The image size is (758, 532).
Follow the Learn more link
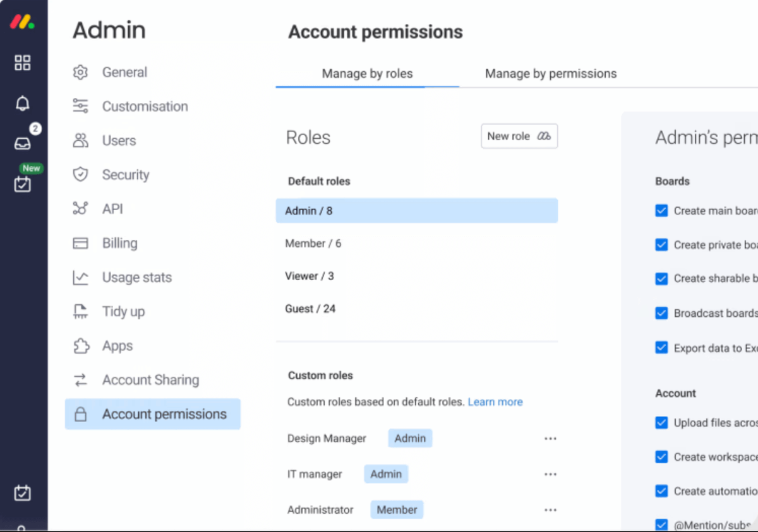[495, 402]
